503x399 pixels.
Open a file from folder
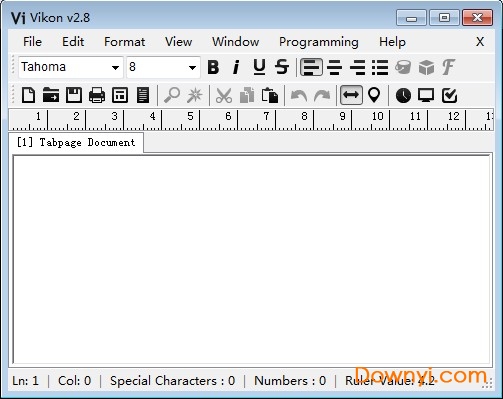point(51,95)
